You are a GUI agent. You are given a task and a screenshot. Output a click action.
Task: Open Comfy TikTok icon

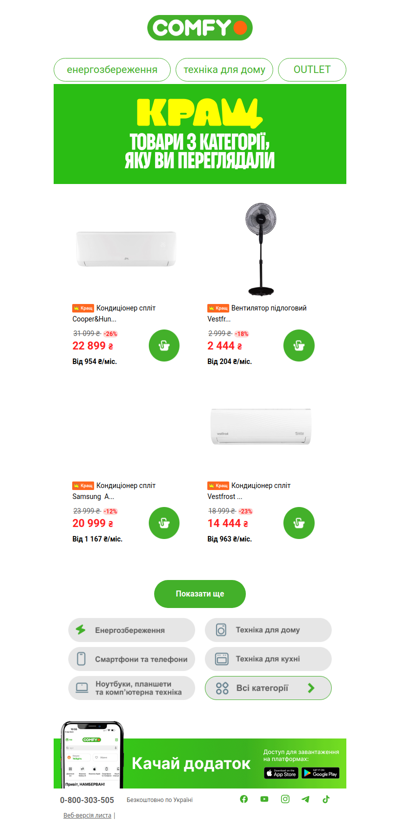tap(326, 799)
